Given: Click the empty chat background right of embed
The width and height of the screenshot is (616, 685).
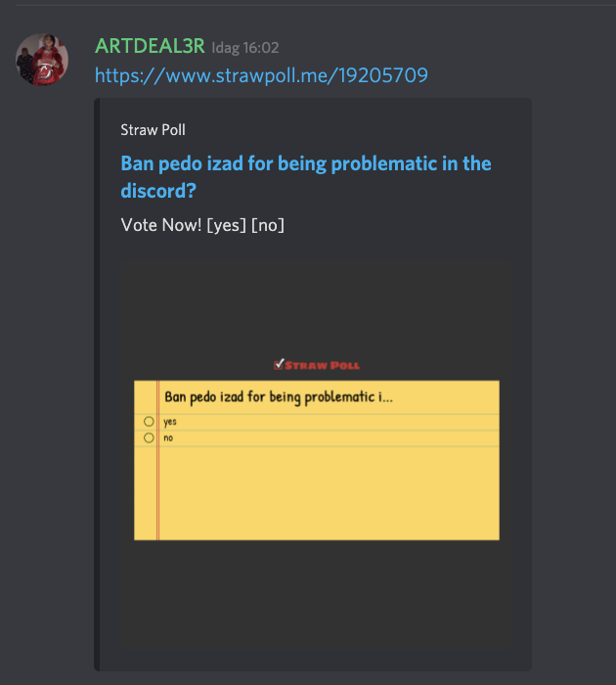Looking at the screenshot, I should coord(574,385).
